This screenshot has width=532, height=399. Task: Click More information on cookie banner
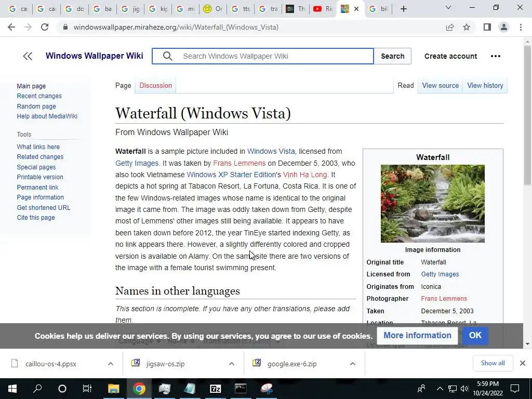coord(417,335)
